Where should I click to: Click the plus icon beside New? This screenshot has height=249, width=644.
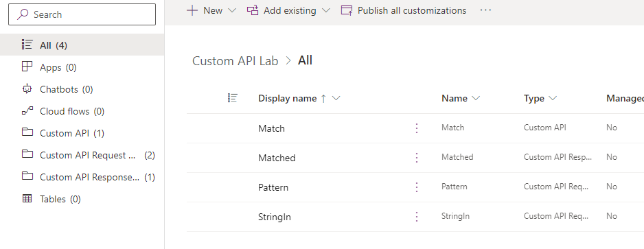tap(192, 10)
